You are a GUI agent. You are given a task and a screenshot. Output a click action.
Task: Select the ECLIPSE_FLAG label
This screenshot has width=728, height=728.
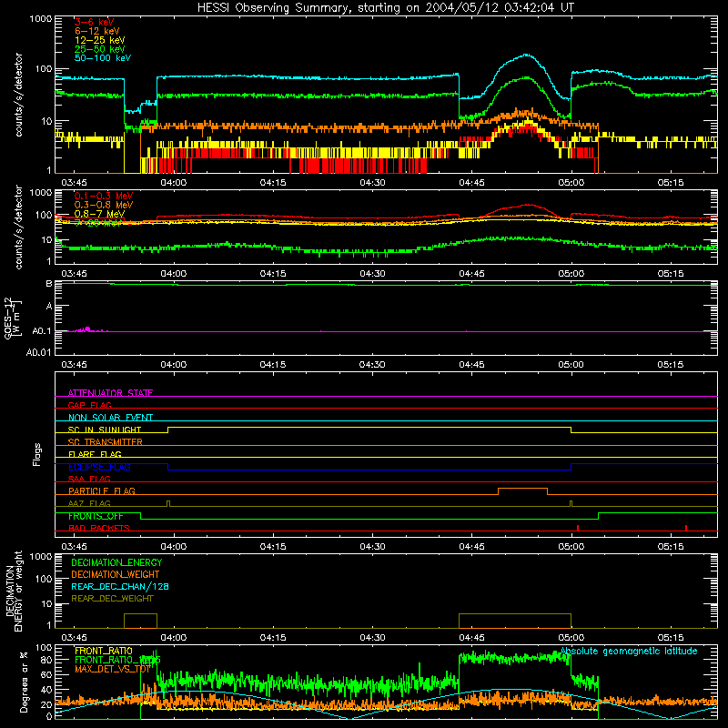click(x=99, y=467)
